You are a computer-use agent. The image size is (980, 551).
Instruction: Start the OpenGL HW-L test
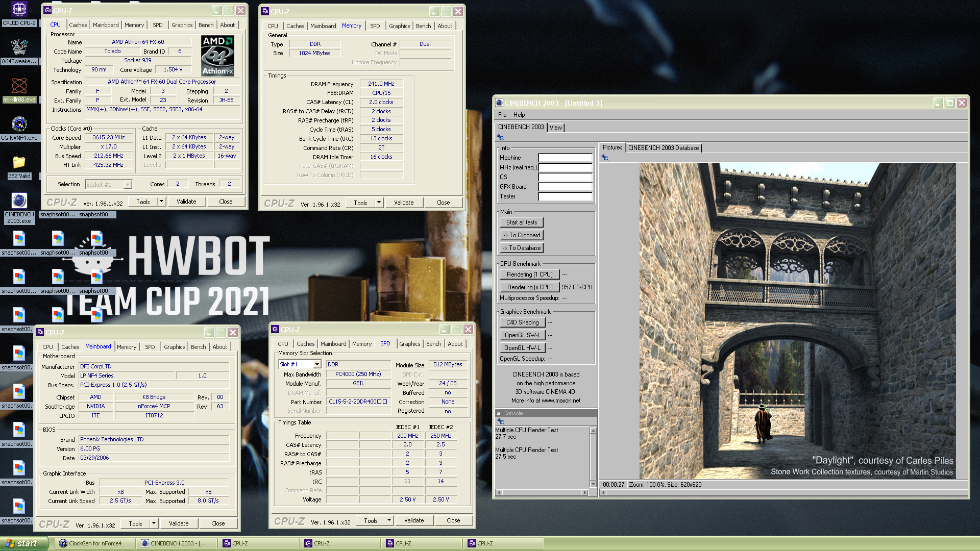523,348
